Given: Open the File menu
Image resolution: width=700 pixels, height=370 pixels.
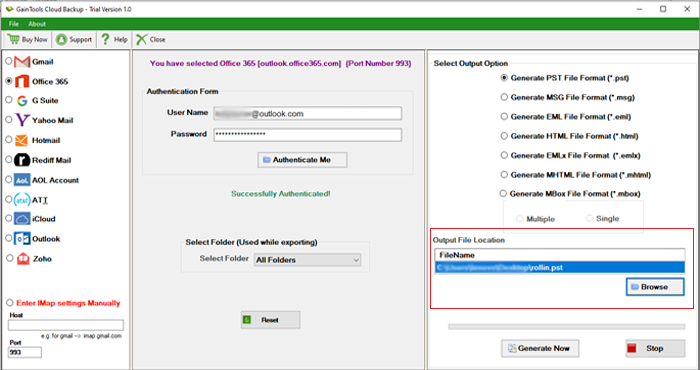Looking at the screenshot, I should tap(14, 24).
